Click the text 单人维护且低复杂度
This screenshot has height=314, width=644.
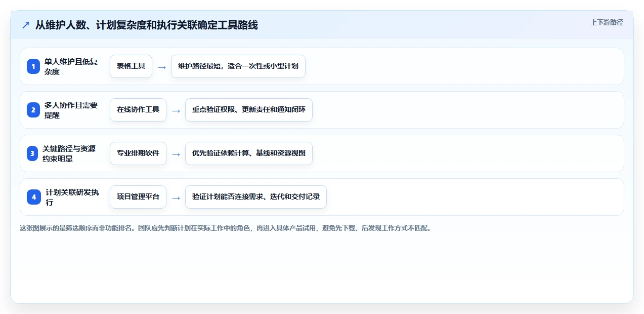[x=71, y=66]
